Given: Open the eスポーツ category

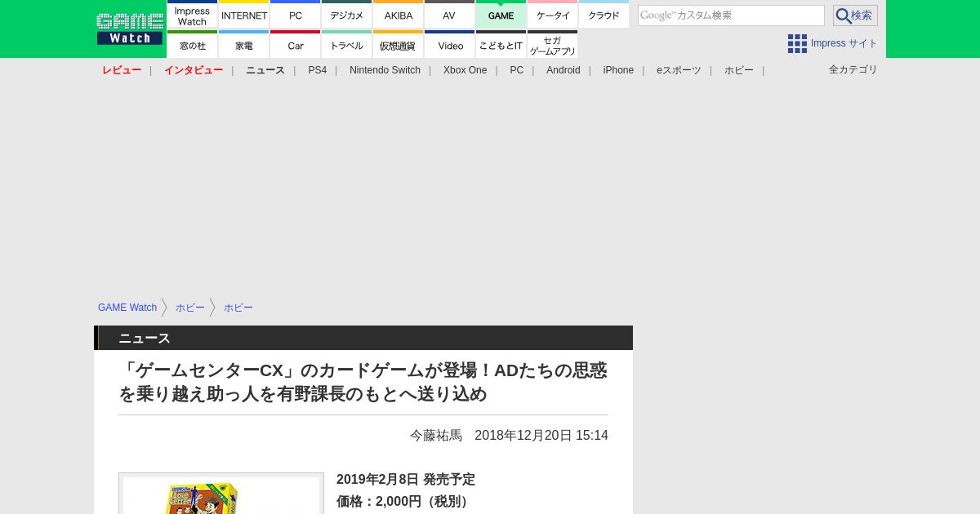Looking at the screenshot, I should pyautogui.click(x=679, y=70).
